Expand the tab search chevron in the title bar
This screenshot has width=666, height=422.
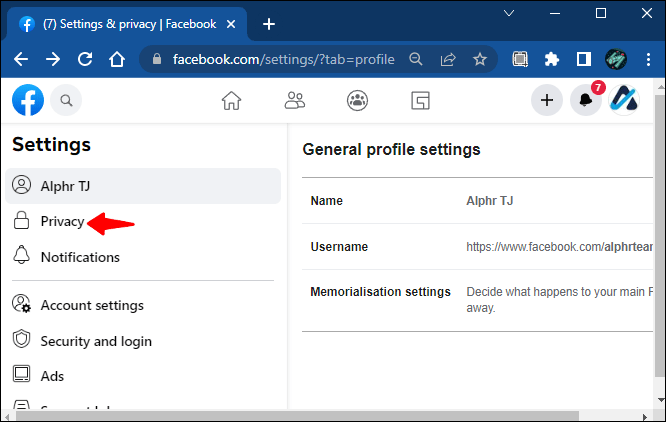(x=509, y=13)
